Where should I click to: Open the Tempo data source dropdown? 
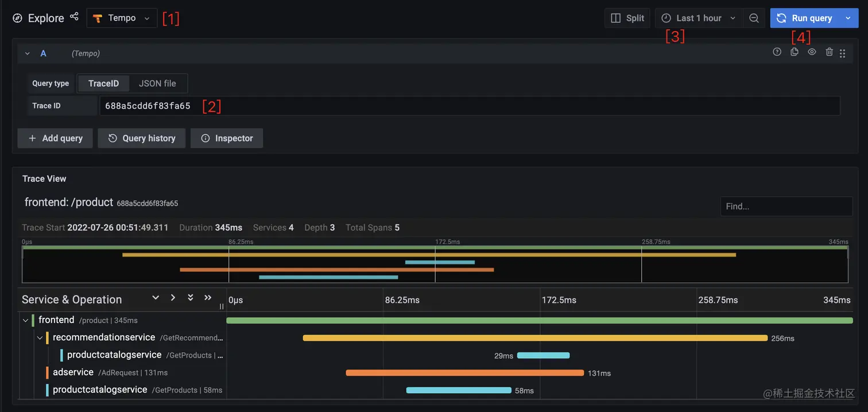(122, 18)
